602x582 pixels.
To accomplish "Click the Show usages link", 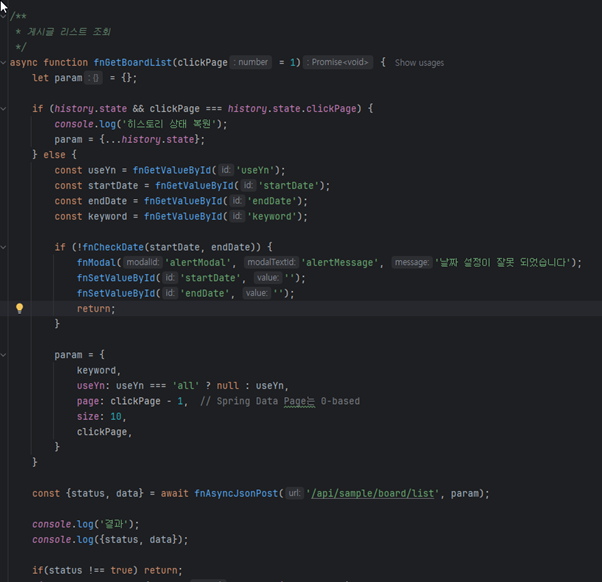I will click(x=419, y=62).
